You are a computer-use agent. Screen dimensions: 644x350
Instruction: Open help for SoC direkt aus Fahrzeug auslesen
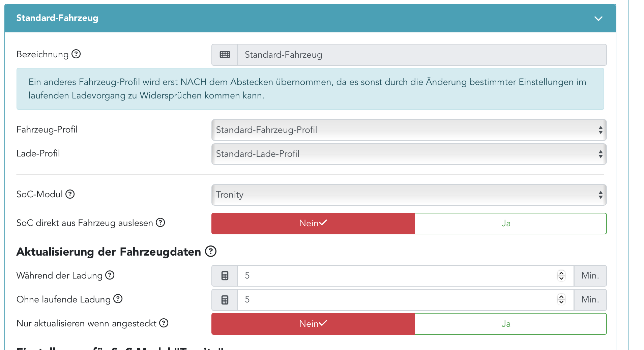[160, 223]
